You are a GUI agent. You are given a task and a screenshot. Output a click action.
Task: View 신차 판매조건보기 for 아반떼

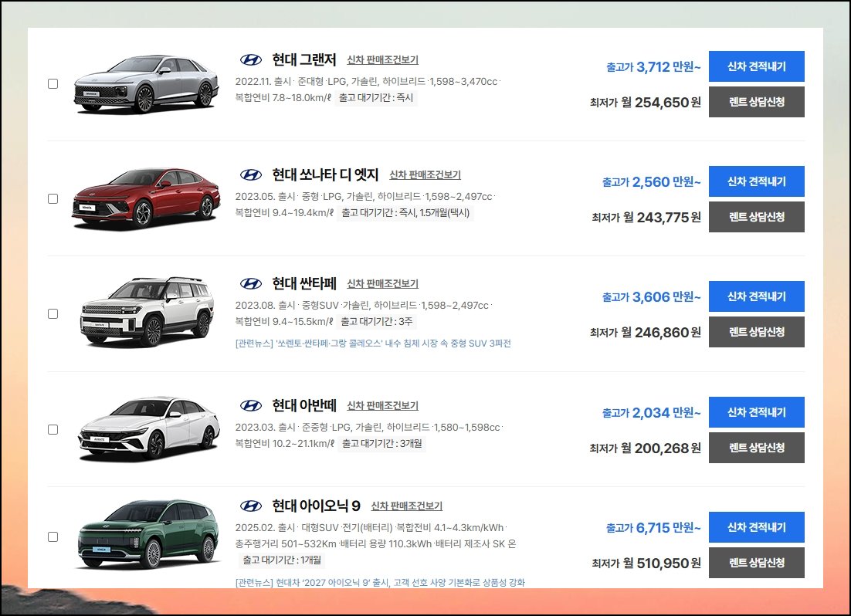[x=382, y=406]
